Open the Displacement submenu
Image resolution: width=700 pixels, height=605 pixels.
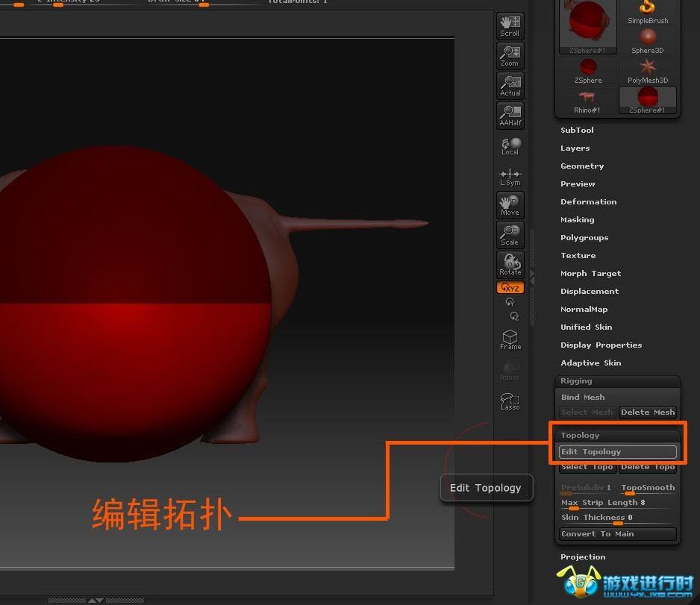tap(590, 292)
